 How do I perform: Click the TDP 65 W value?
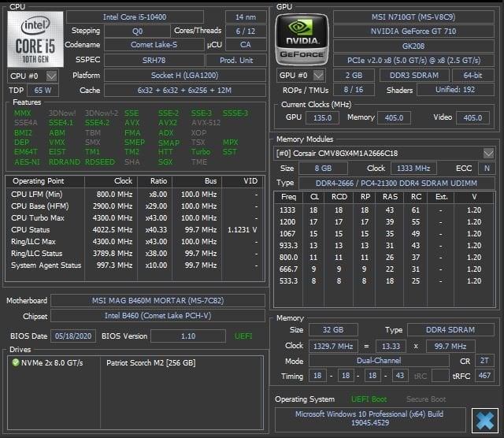[43, 91]
